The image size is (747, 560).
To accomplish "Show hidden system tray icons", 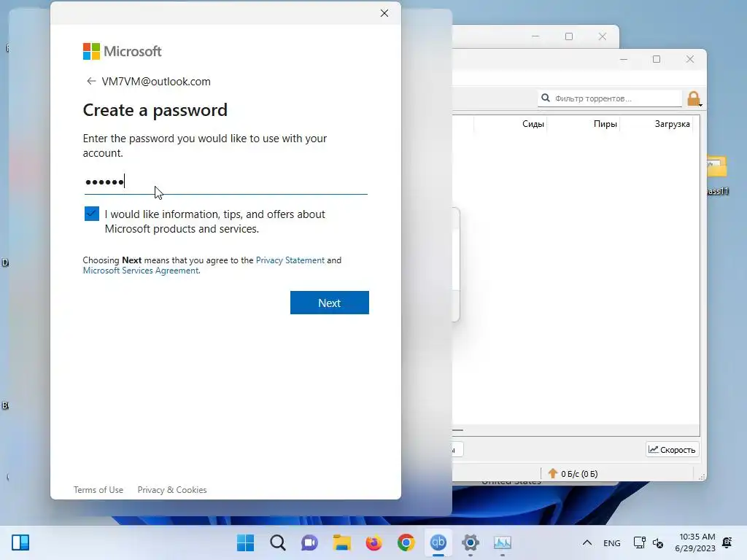I will click(x=587, y=542).
